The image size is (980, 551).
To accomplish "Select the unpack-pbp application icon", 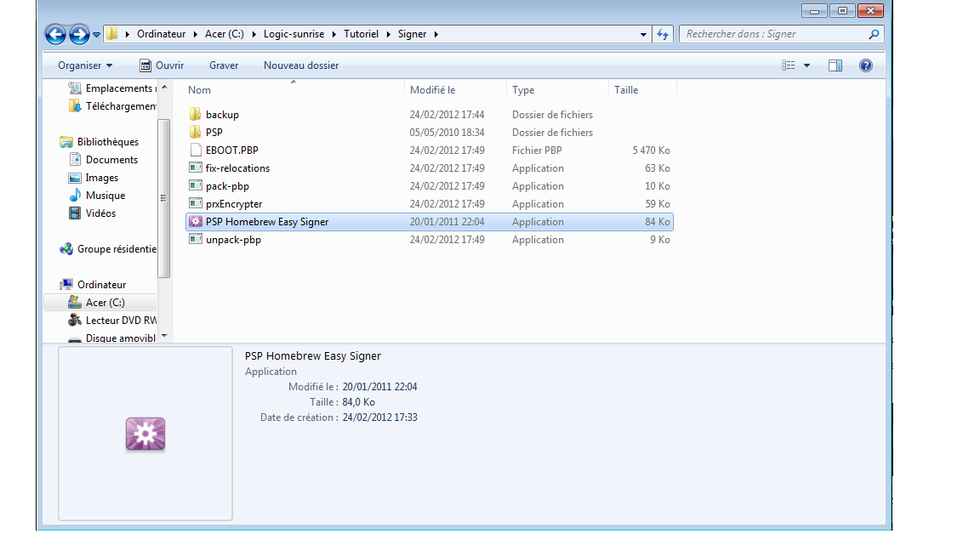I will point(196,239).
